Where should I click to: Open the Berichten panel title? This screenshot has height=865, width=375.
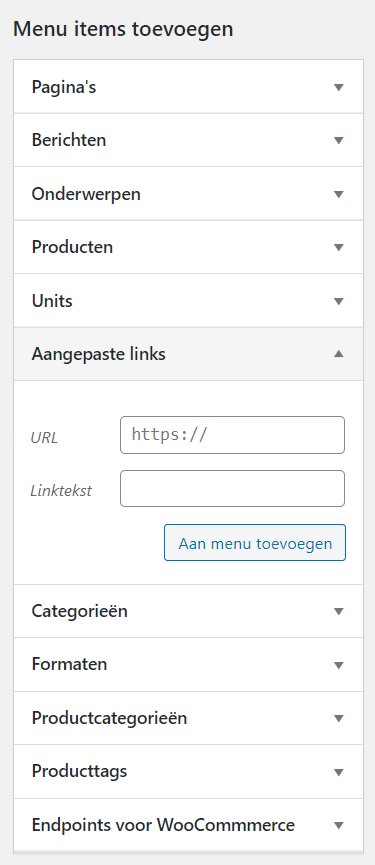pyautogui.click(x=69, y=140)
